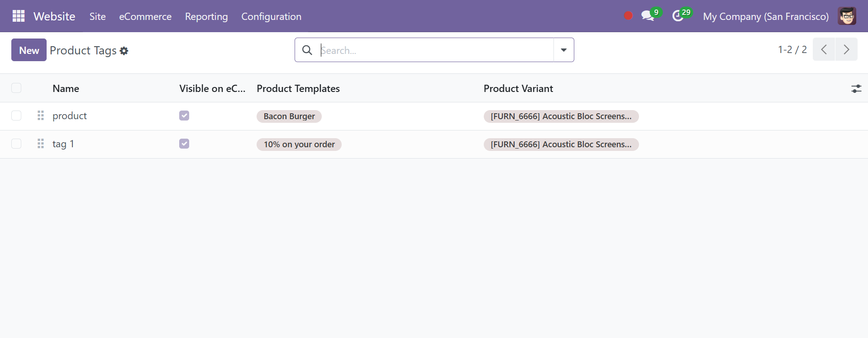
Task: Open the discuss messages icon
Action: [648, 16]
